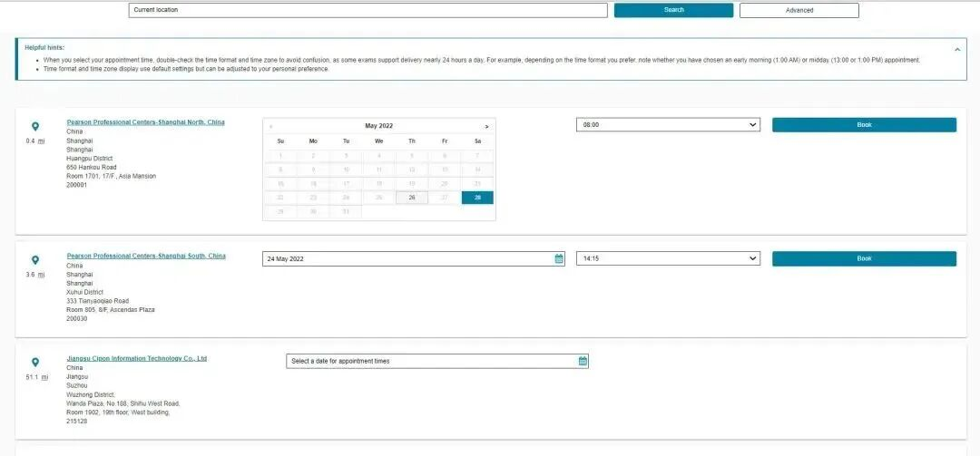Book the Shanghai North 08:00 appointment
The width and height of the screenshot is (980, 456).
[x=864, y=125]
